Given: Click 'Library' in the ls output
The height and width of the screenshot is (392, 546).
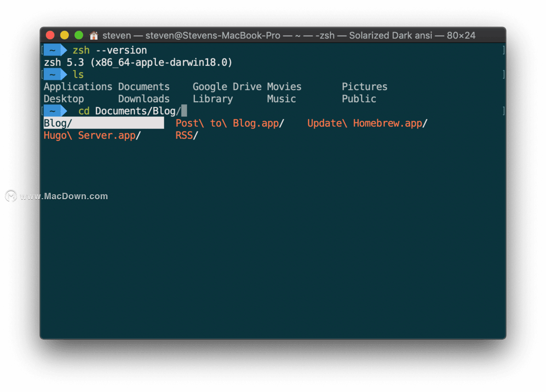Looking at the screenshot, I should [x=213, y=99].
